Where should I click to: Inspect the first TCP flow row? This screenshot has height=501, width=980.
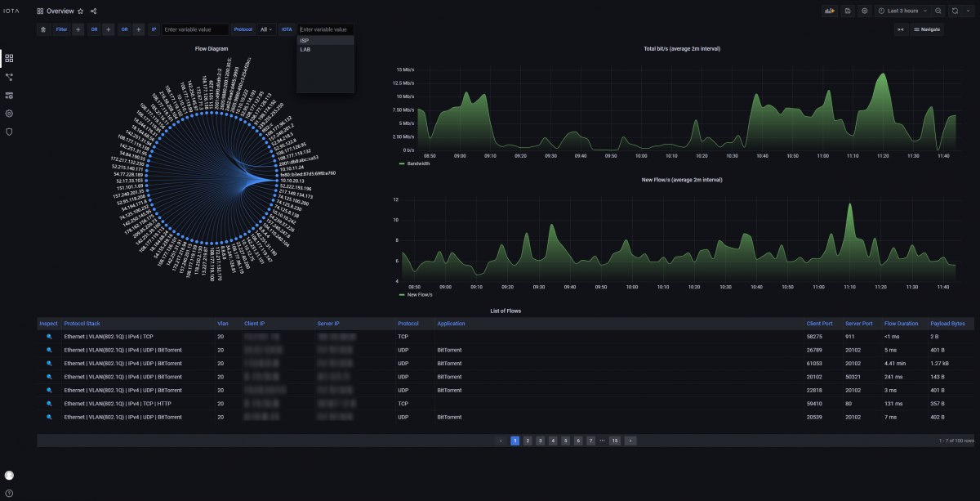click(49, 337)
